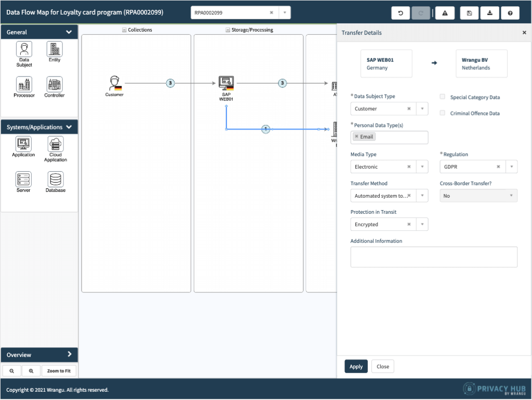Viewport: 532px width, 400px height.
Task: Click the Data Flow Map page title
Action: 85,12
